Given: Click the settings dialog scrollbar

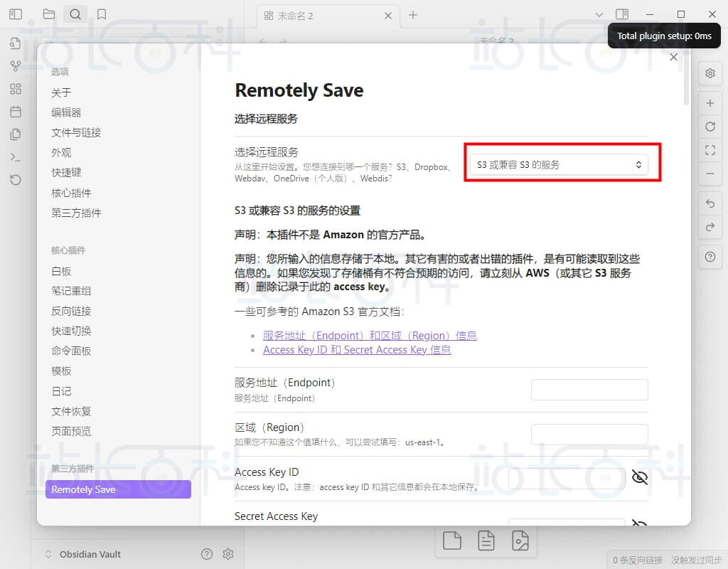Looking at the screenshot, I should (686, 77).
